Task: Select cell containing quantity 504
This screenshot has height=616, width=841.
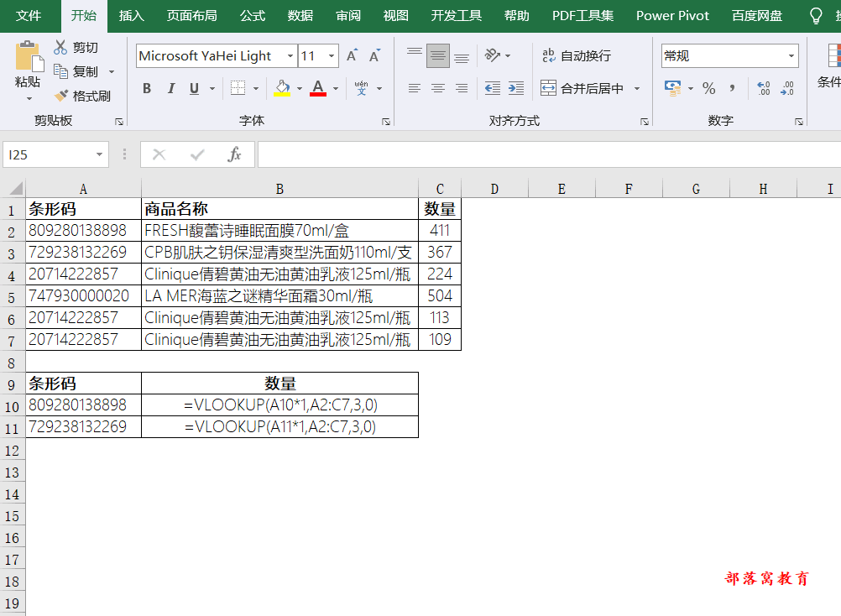Action: [x=440, y=296]
